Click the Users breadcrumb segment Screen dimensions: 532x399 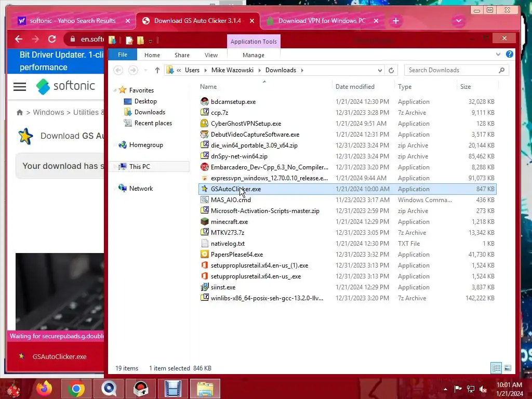(192, 70)
